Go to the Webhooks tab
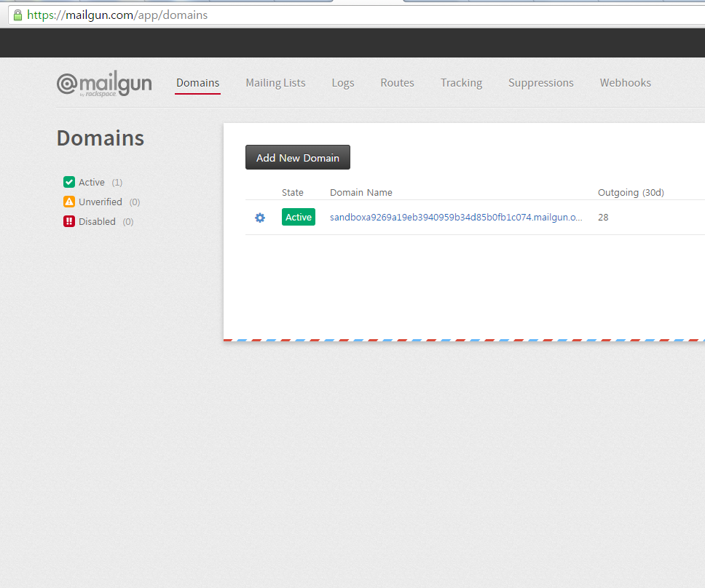Screen dimensions: 705x588 626,83
